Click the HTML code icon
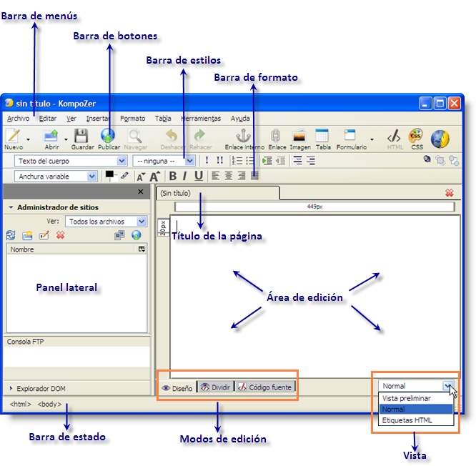This screenshot has width=476, height=466. pos(394,136)
